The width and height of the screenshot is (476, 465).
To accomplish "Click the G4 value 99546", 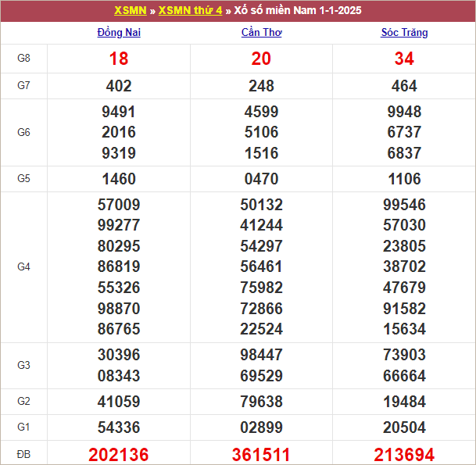I will [404, 205].
